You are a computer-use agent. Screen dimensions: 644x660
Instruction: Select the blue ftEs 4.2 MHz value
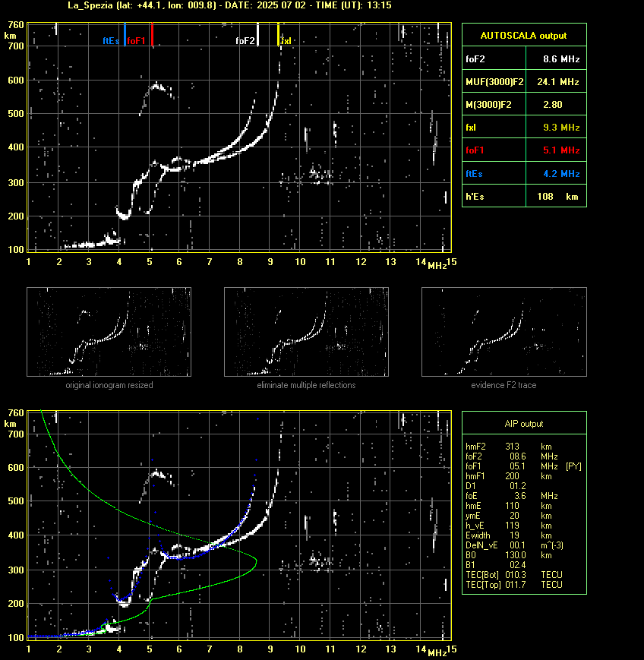(561, 173)
